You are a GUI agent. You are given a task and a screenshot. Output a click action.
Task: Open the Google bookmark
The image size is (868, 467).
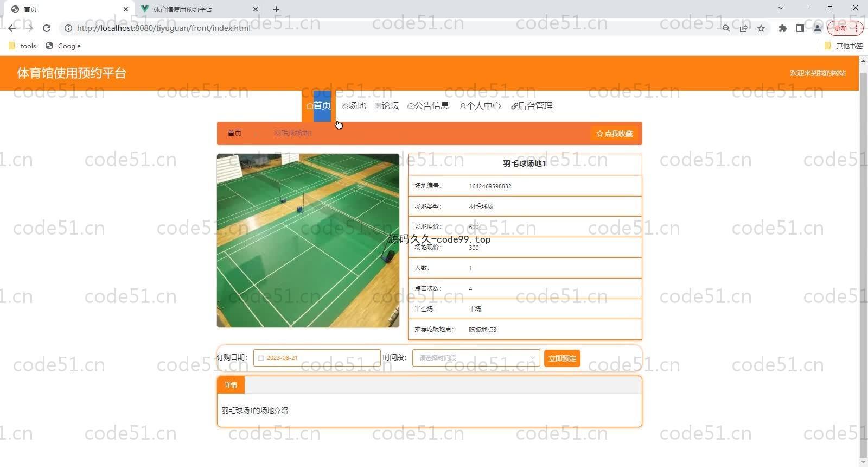63,46
